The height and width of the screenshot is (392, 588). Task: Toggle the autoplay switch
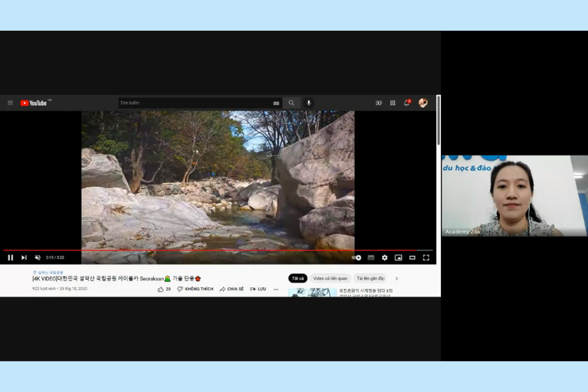357,257
